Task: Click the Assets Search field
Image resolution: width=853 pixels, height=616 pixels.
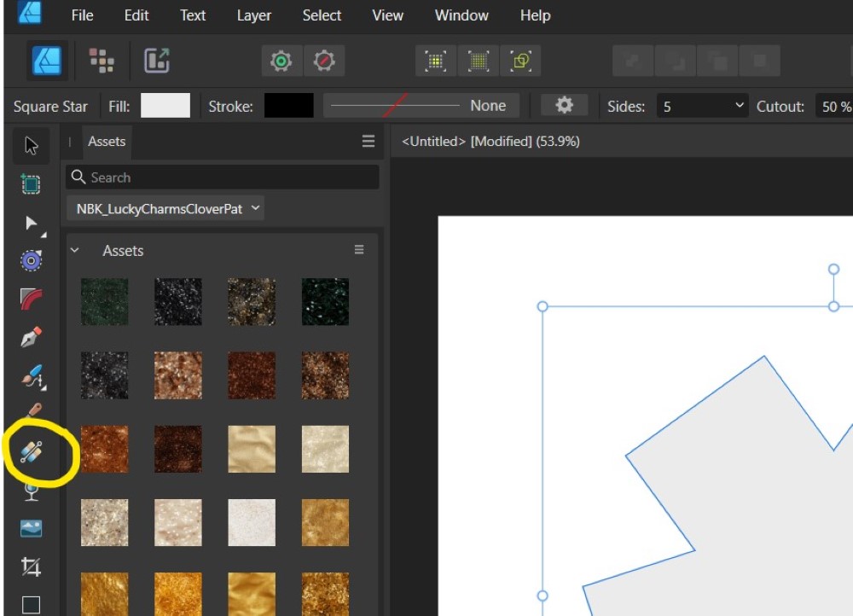Action: point(223,177)
